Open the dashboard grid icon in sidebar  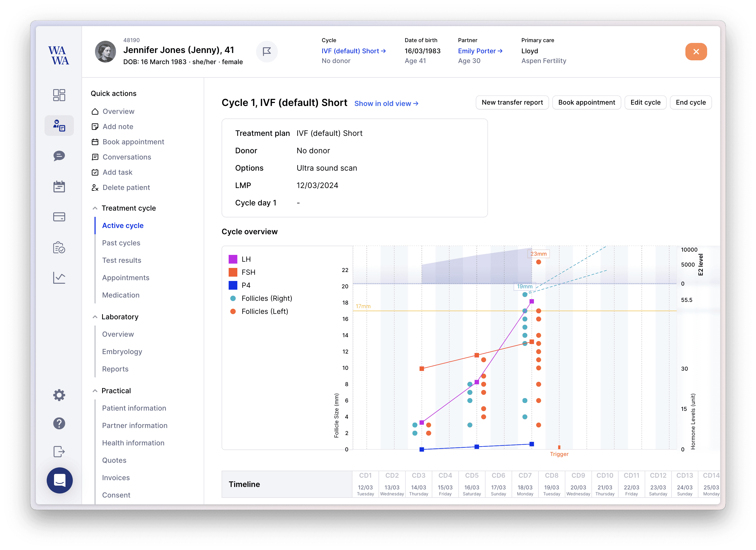click(x=59, y=95)
